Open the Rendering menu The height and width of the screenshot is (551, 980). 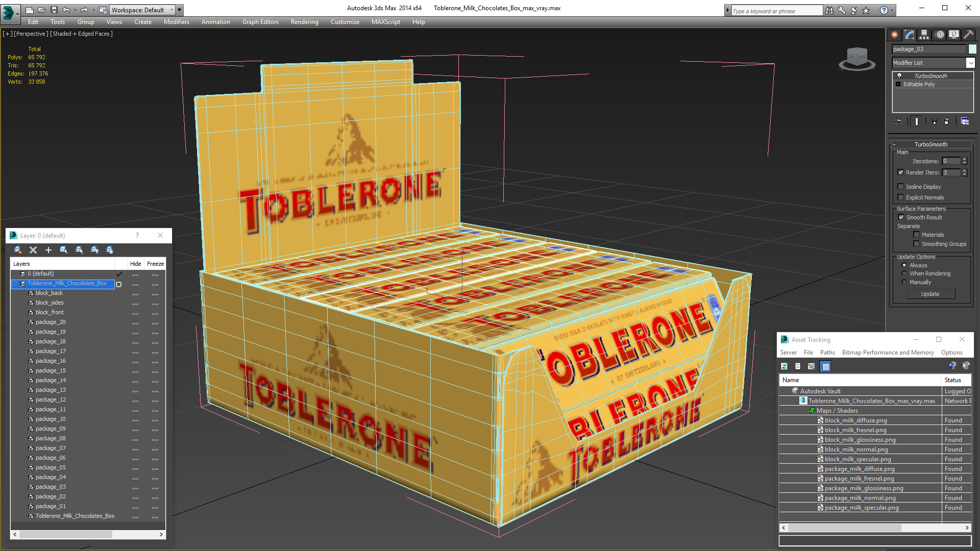pyautogui.click(x=305, y=22)
